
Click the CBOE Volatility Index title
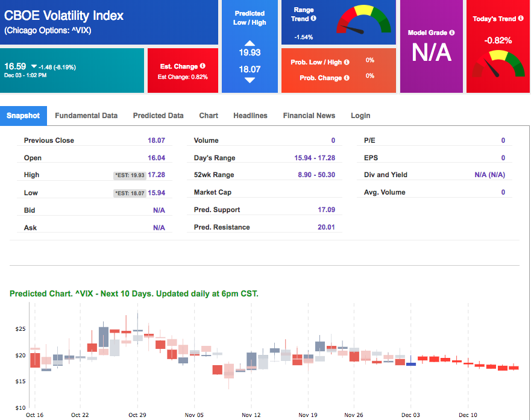click(64, 16)
